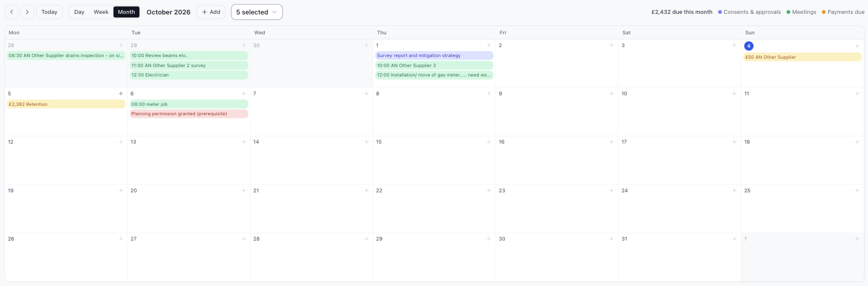
Task: Add event on October 30 using plus icon
Action: (612, 239)
